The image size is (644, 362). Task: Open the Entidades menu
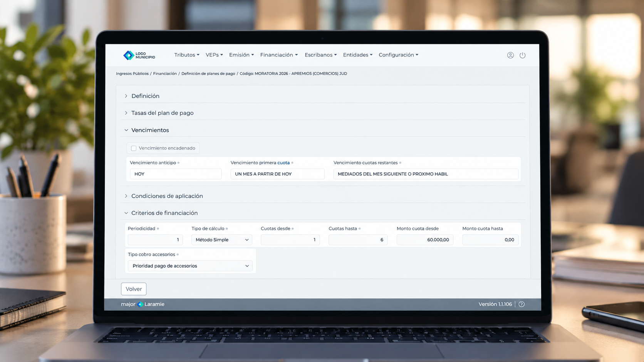(x=358, y=55)
